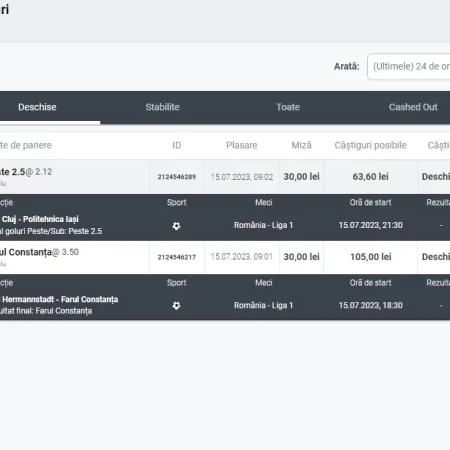
Task: Select the Cashed Out tab
Action: (x=413, y=107)
